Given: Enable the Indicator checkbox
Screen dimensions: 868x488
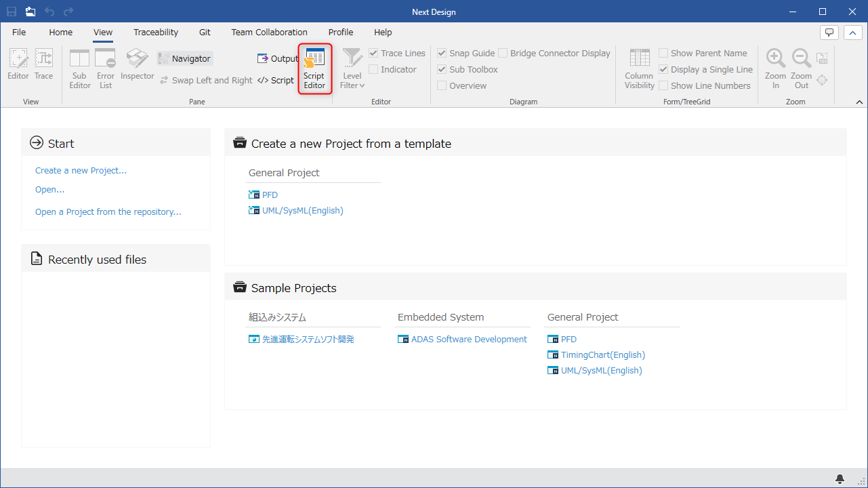Looking at the screenshot, I should pos(393,69).
